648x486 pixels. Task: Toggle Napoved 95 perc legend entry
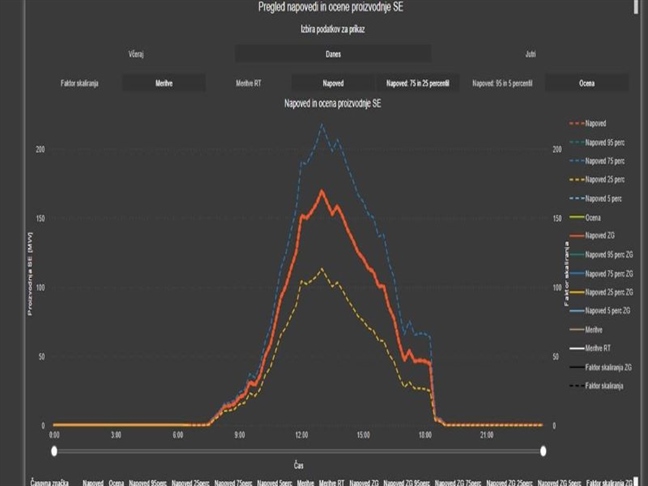tap(597, 142)
